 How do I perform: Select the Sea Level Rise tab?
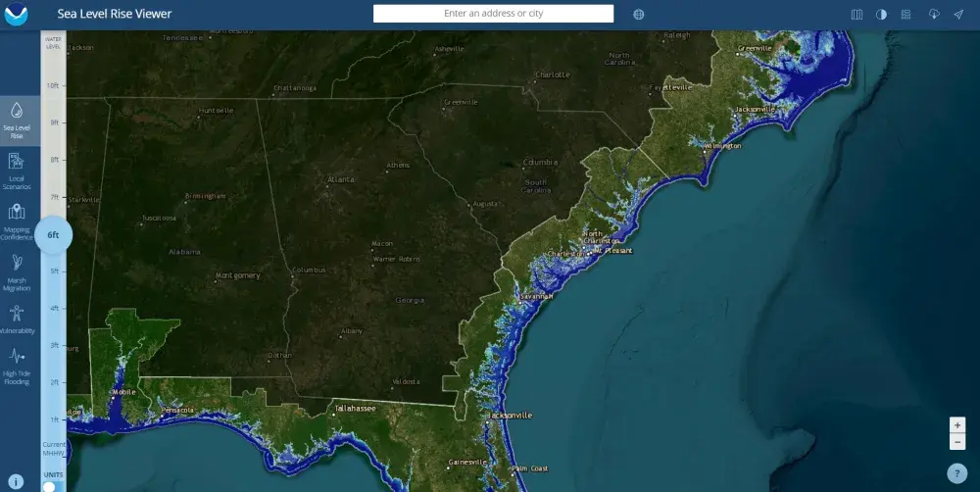click(17, 120)
